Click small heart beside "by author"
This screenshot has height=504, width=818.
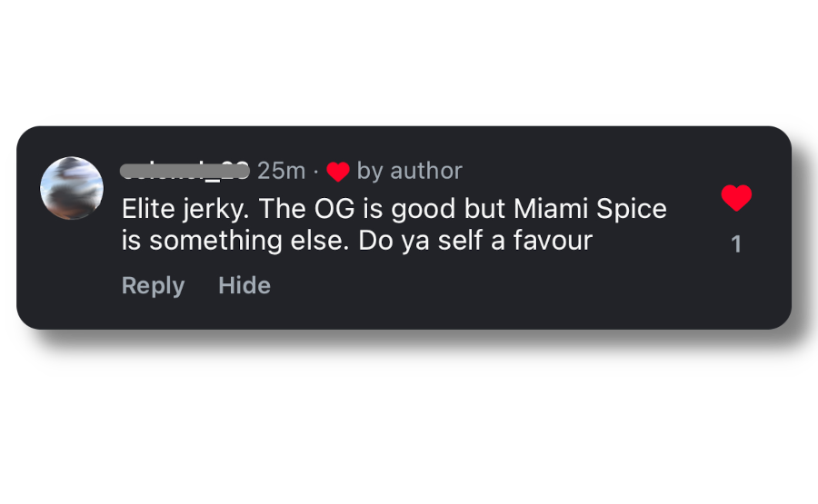point(338,171)
